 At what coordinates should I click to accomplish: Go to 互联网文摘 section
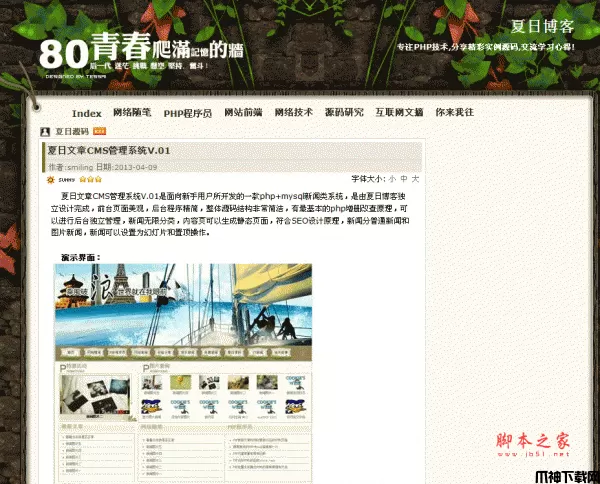pyautogui.click(x=399, y=112)
